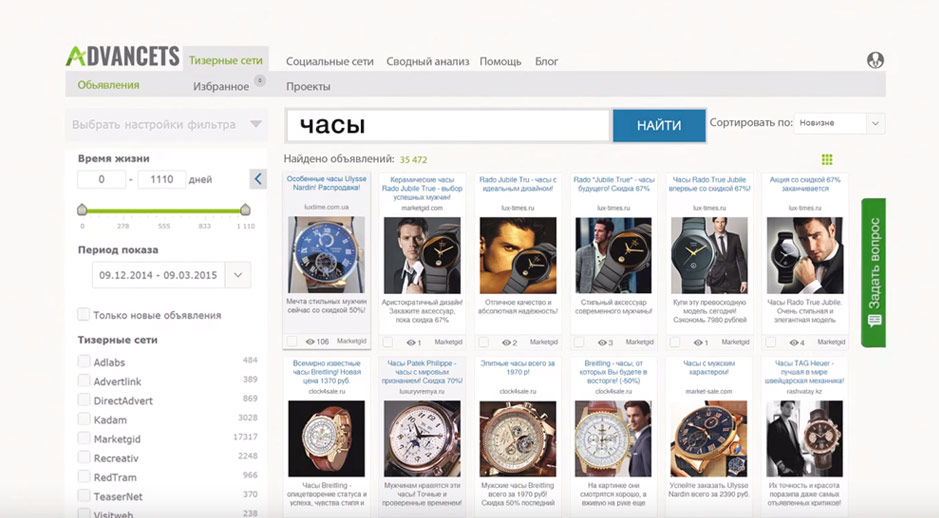
Task: Enable Только новые объявления checkbox
Action: point(85,315)
